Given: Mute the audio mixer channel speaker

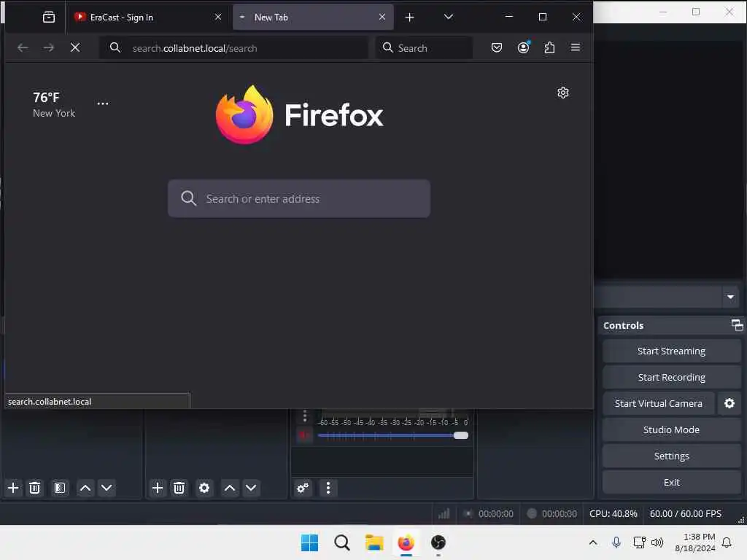Looking at the screenshot, I should tap(304, 435).
